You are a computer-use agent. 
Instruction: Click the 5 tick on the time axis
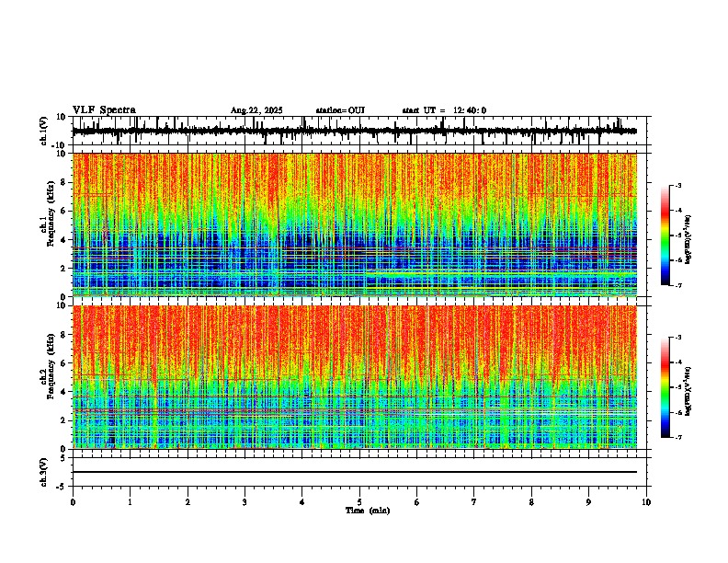pyautogui.click(x=359, y=502)
